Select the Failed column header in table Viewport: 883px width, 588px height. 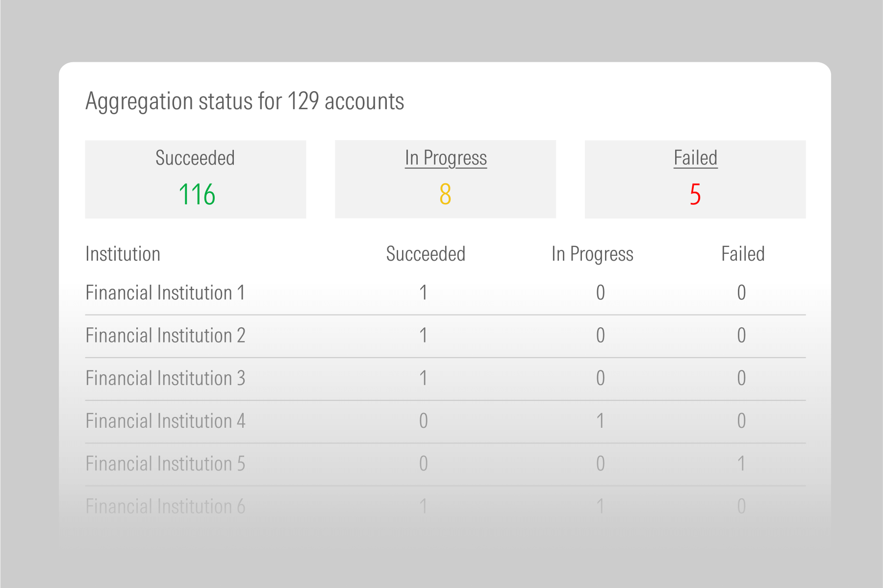(742, 254)
